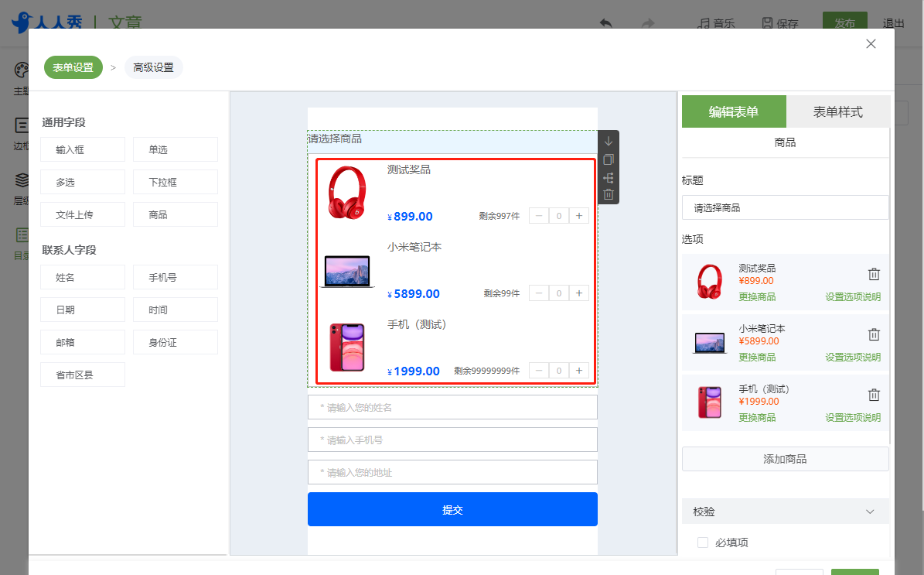Image resolution: width=924 pixels, height=575 pixels.
Task: Add 身份证 field
Action: coord(175,342)
